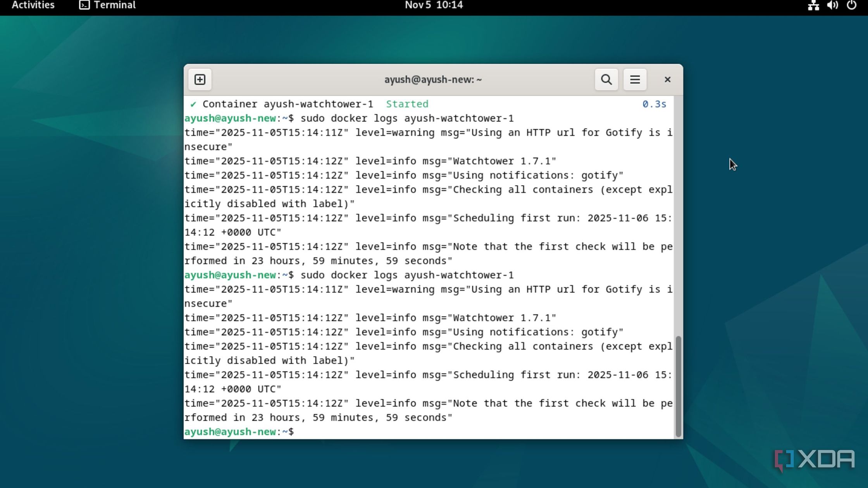Screen dimensions: 868x488
Task: Close the terminal window
Action: click(667, 79)
